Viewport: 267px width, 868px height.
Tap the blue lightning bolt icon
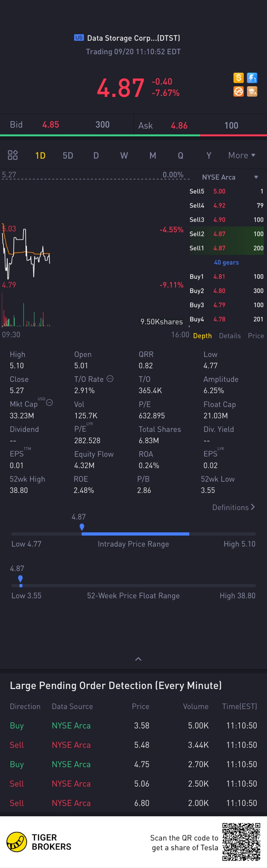click(252, 78)
